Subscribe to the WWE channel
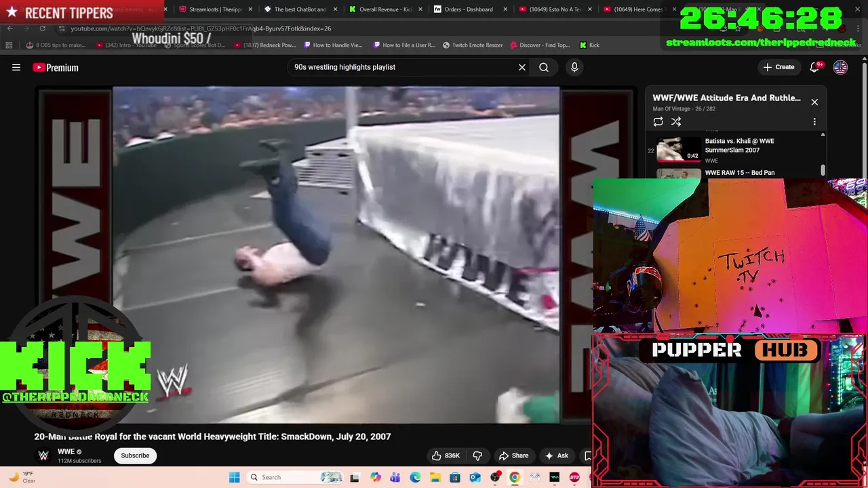The width and height of the screenshot is (868, 488). click(135, 455)
